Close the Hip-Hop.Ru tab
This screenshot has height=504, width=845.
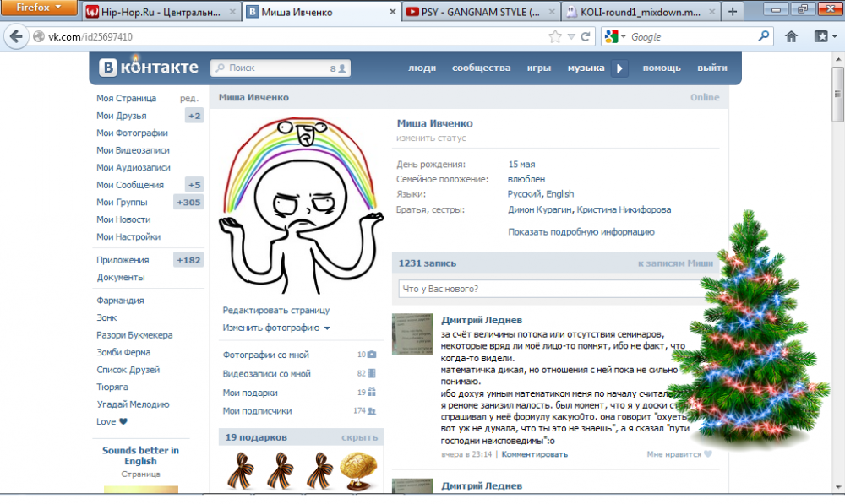[x=232, y=11]
